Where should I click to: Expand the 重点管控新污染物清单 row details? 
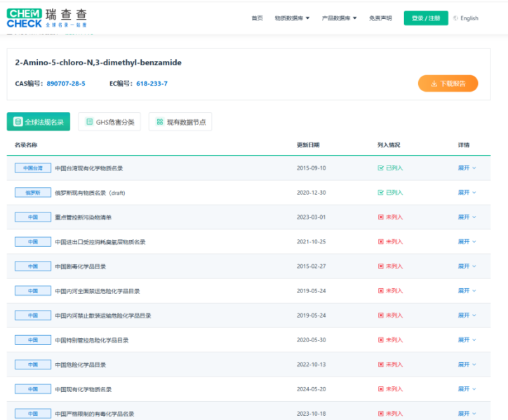click(x=467, y=217)
